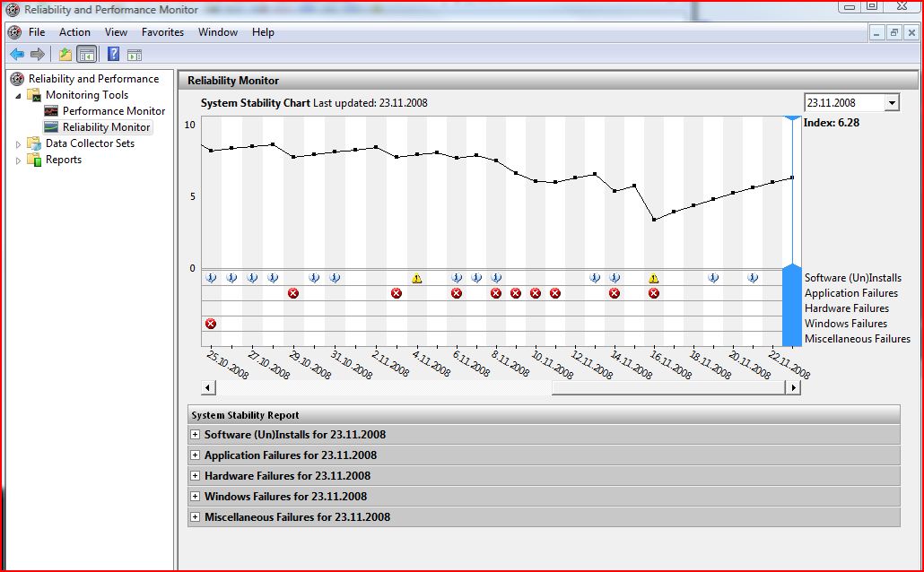Expand Software (Un)Installs for 23.11.2008 section
924x572 pixels.
[195, 435]
